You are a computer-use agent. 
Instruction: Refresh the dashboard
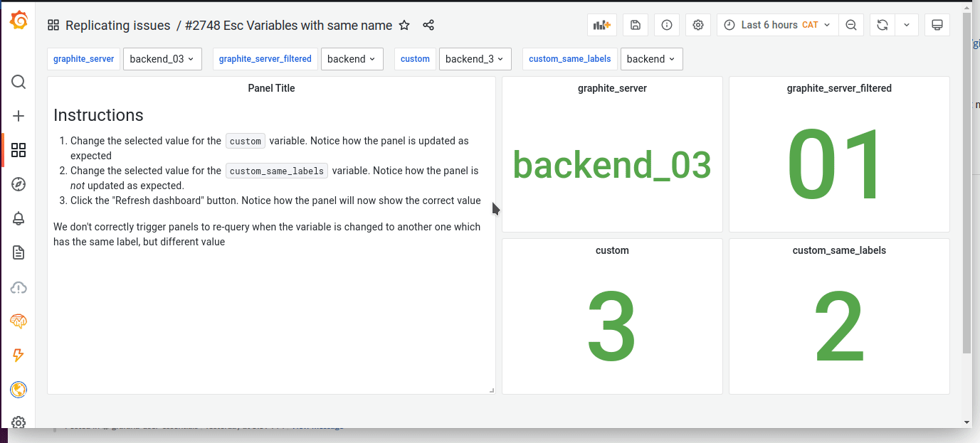[x=882, y=24]
